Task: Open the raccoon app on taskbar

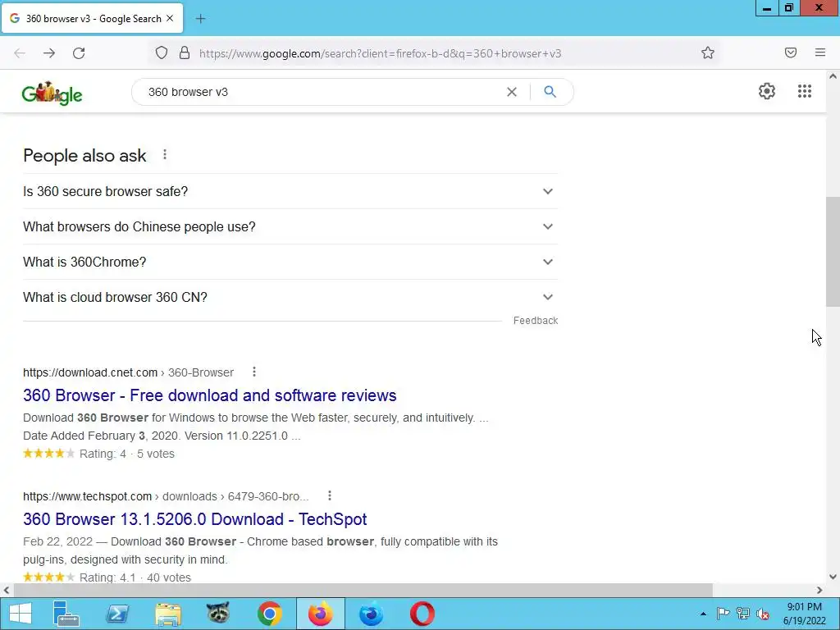Action: point(218,614)
